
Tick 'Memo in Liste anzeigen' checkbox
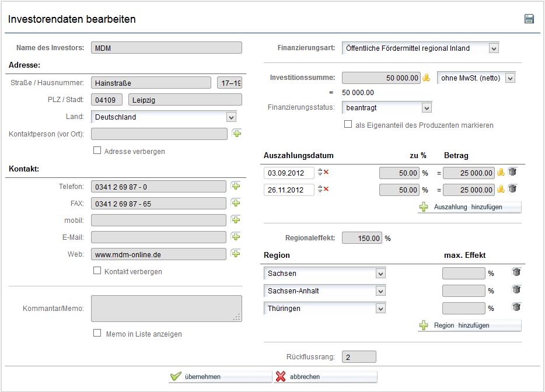pos(97,333)
